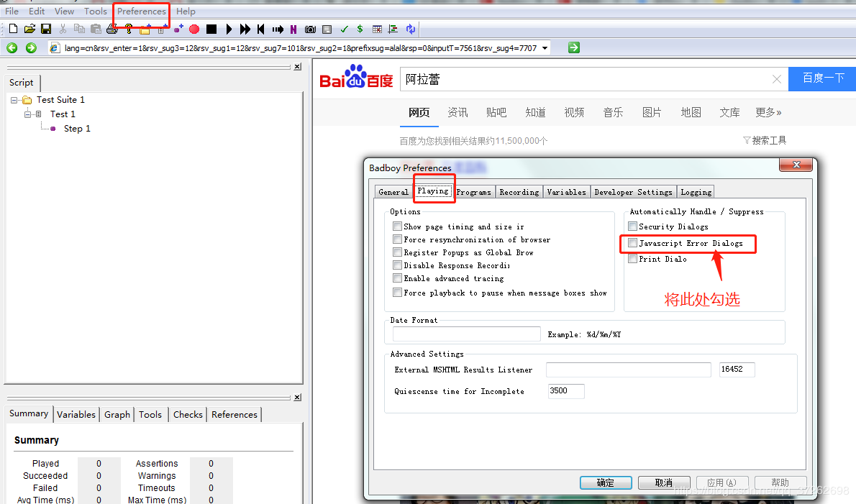The image size is (856, 504).
Task: Open the View menu
Action: tap(65, 11)
